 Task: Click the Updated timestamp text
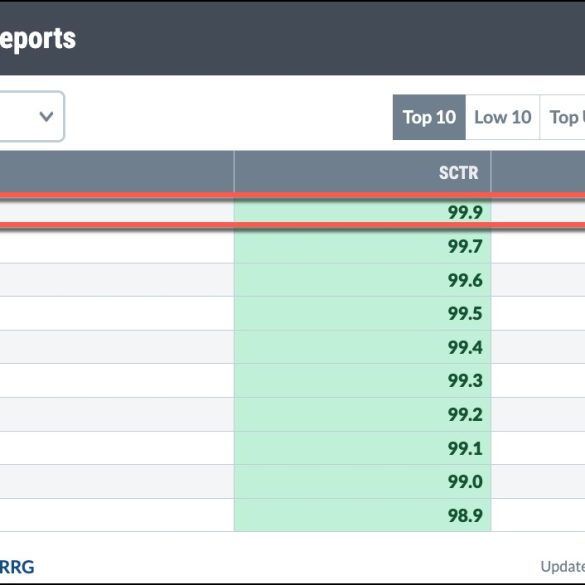tap(563, 566)
